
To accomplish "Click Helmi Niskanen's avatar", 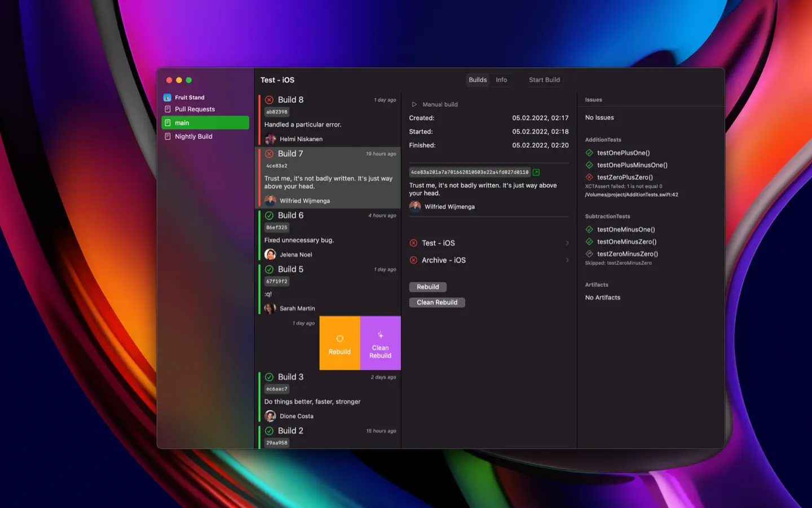I will [270, 139].
